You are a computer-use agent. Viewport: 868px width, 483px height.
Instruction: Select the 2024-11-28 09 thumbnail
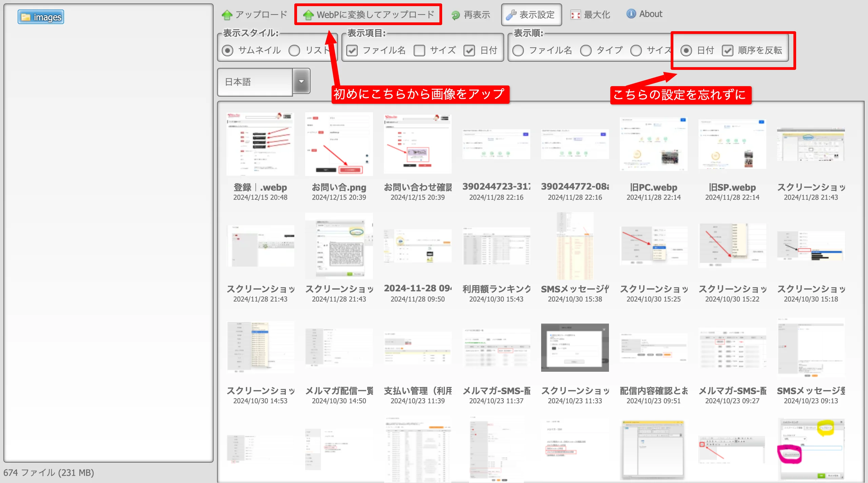coord(418,246)
